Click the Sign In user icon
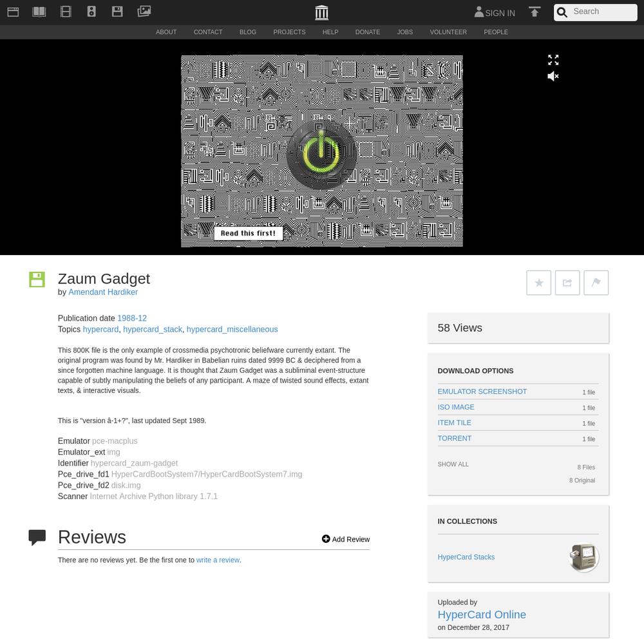Image resolution: width=644 pixels, height=644 pixels. coord(479,12)
